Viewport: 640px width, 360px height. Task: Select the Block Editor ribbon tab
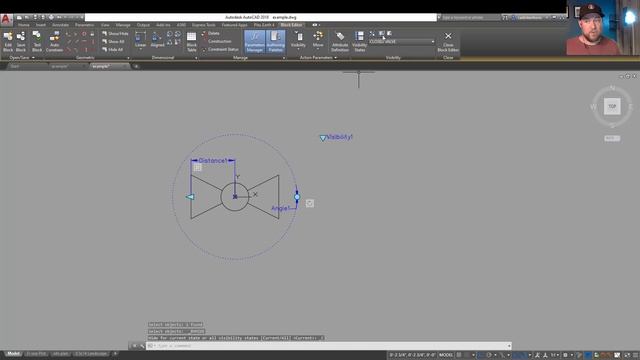pos(291,25)
